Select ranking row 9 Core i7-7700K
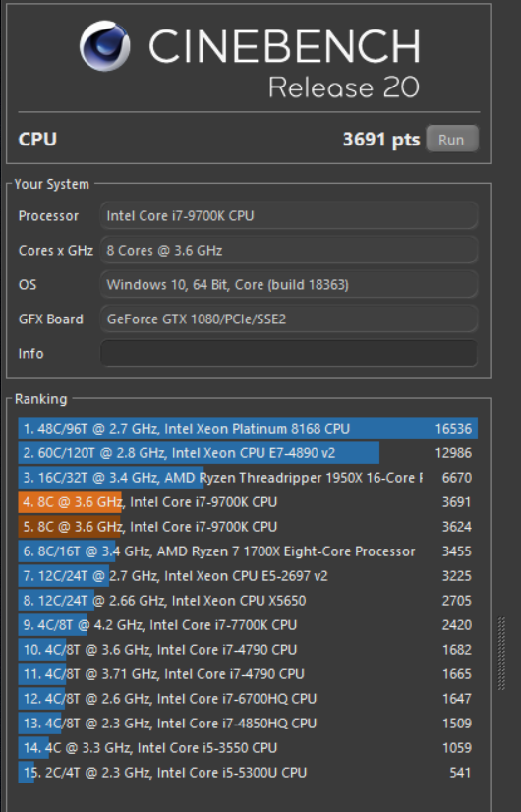Screen dimensions: 521x812 pyautogui.click(x=248, y=625)
